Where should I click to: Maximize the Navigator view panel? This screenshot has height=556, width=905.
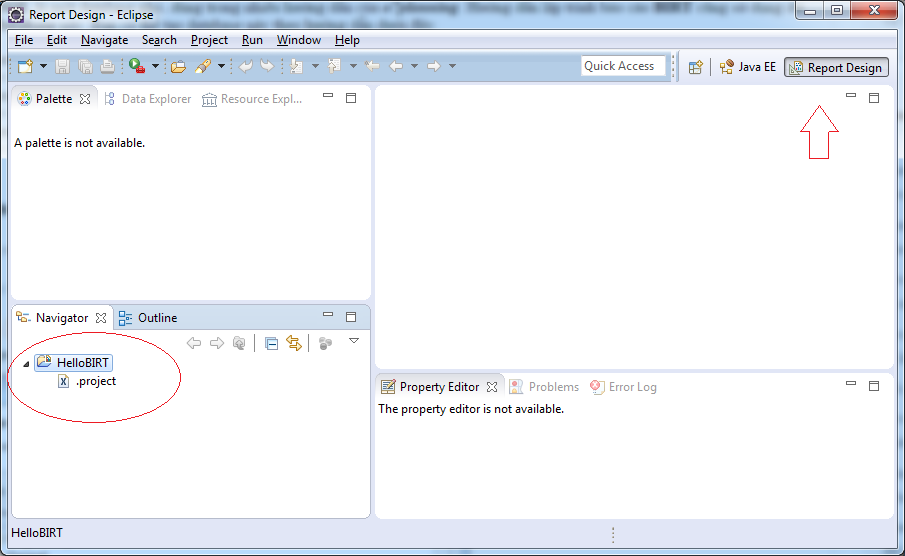(351, 317)
